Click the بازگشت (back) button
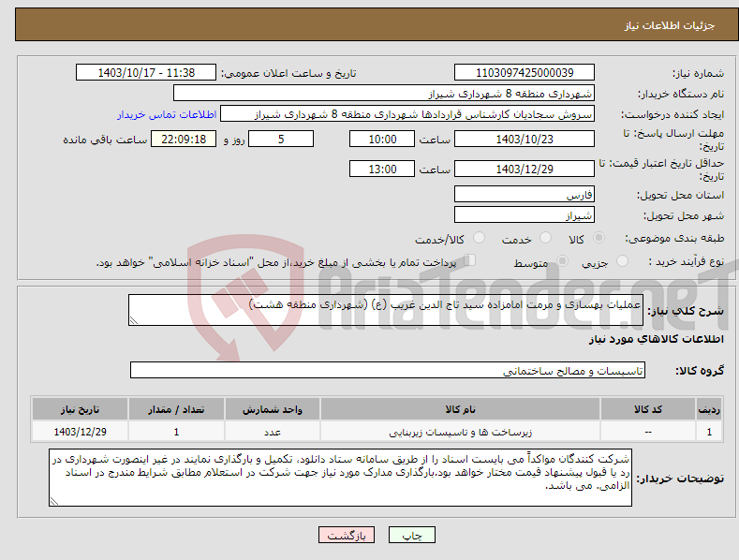 click(347, 535)
